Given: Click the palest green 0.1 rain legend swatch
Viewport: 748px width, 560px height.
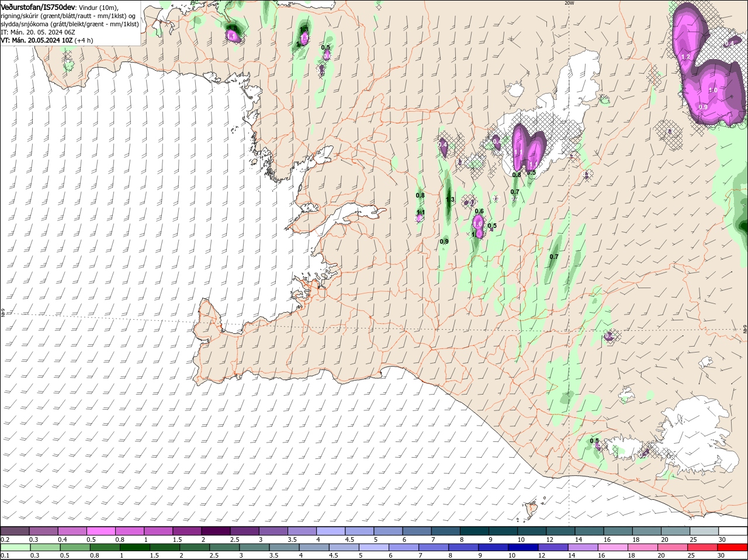Looking at the screenshot, I should tap(15, 547).
